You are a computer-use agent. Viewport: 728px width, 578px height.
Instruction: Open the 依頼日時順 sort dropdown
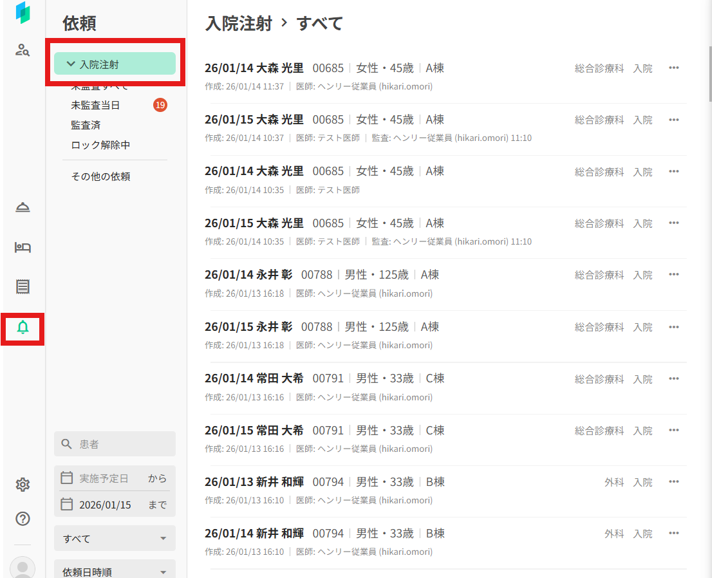click(115, 570)
